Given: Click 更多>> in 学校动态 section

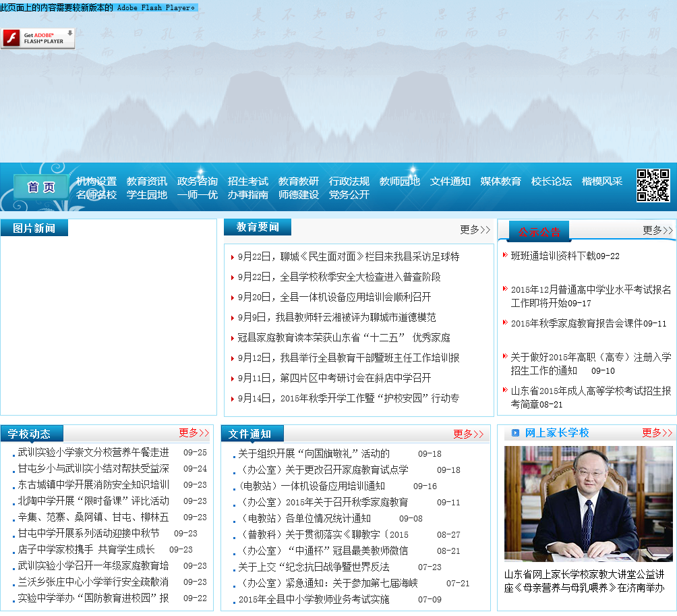Looking at the screenshot, I should click(194, 432).
